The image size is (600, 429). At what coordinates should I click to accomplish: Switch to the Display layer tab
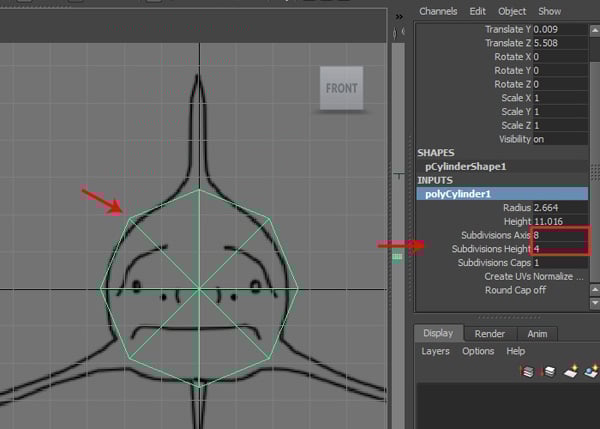coord(438,333)
